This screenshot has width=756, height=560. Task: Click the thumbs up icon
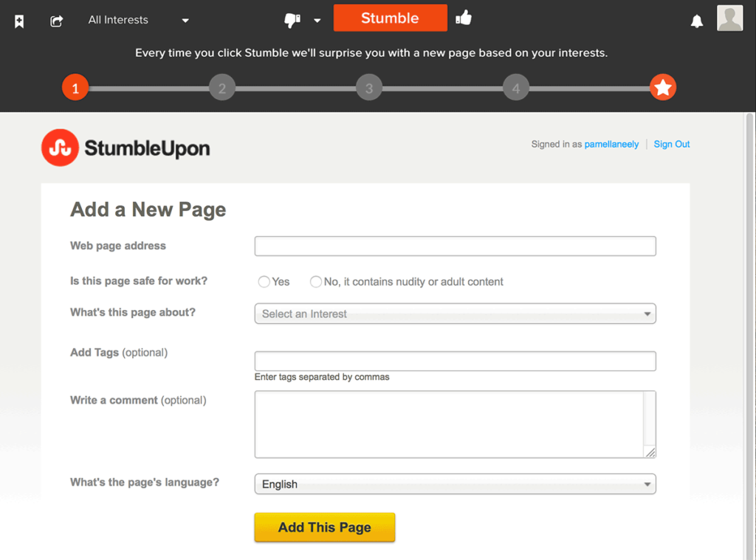464,18
